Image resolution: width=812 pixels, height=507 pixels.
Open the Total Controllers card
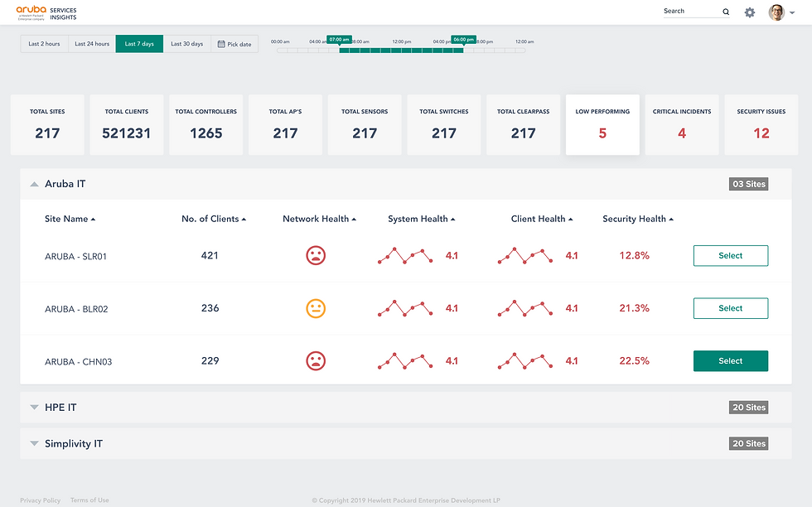(205, 124)
